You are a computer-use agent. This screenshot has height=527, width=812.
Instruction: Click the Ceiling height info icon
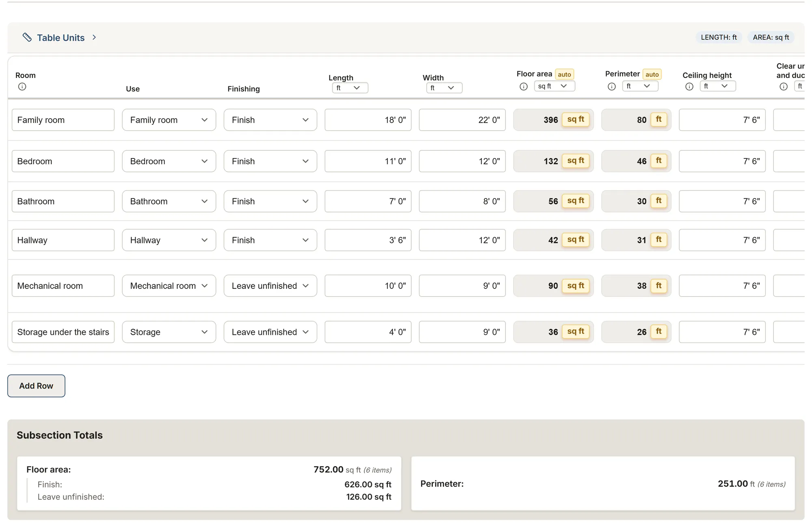pos(689,87)
